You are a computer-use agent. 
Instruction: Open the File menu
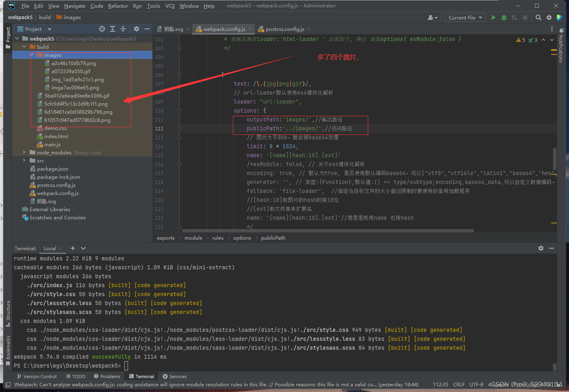[25, 6]
